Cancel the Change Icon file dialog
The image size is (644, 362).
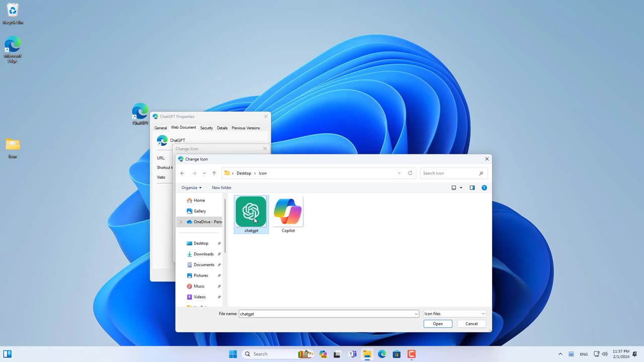[x=471, y=324]
